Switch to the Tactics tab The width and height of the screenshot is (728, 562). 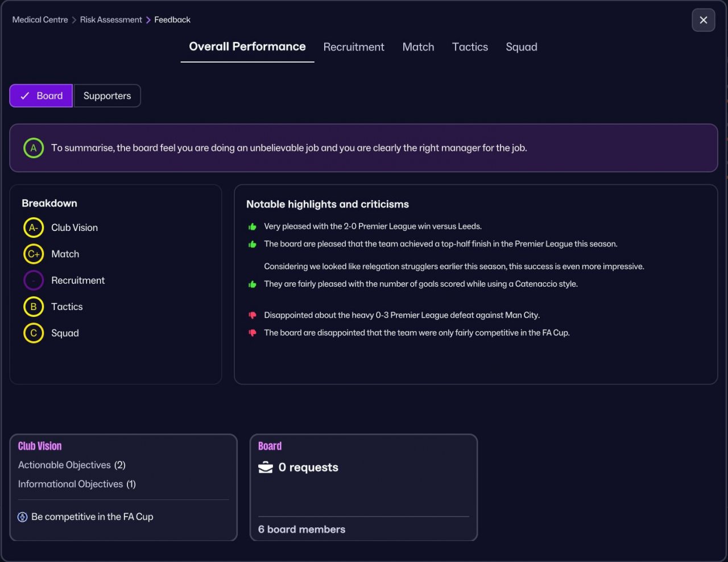470,47
